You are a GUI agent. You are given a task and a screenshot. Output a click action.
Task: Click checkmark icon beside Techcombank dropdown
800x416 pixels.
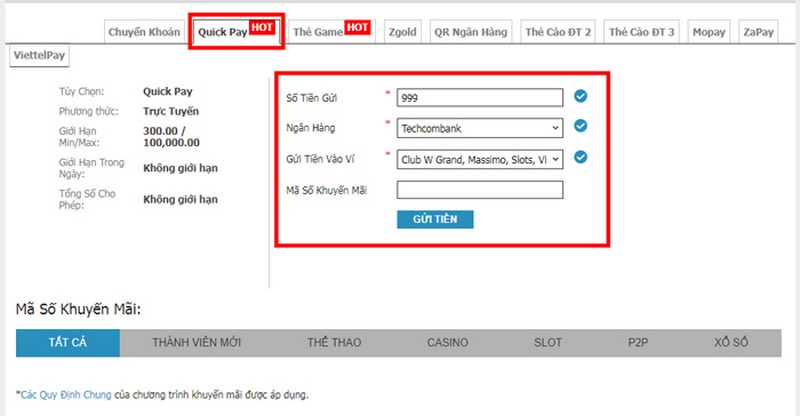pyautogui.click(x=580, y=126)
